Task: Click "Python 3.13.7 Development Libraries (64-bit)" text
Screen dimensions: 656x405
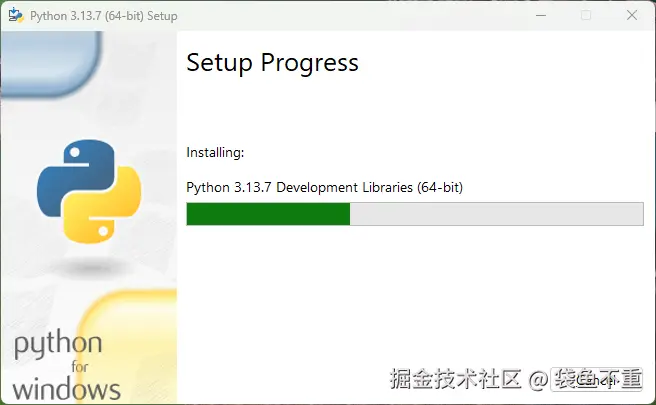Action: (x=324, y=187)
